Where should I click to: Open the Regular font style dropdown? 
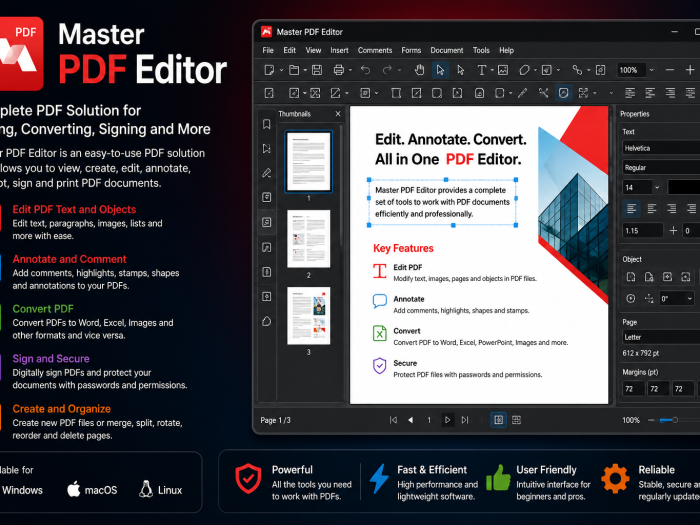[x=661, y=168]
